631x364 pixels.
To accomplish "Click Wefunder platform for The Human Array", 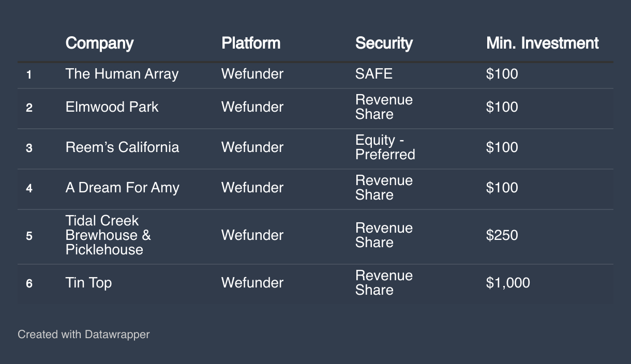I will [x=252, y=74].
